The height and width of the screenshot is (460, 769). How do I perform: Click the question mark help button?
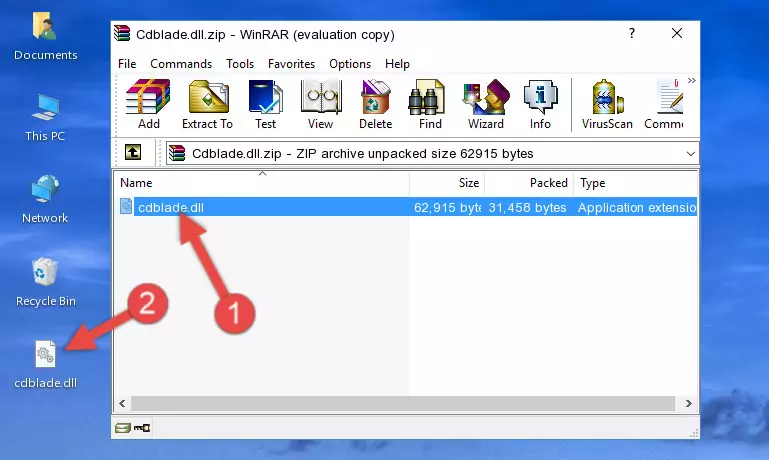click(632, 33)
